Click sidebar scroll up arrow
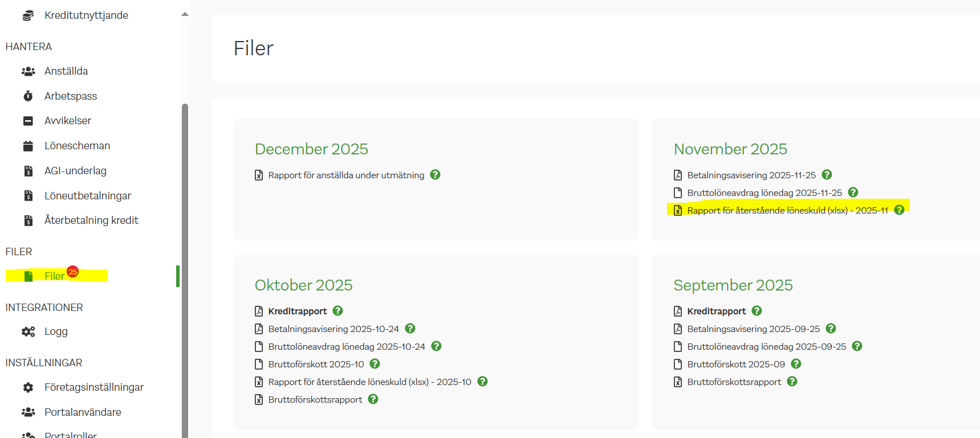The height and width of the screenshot is (438, 980). [x=185, y=14]
